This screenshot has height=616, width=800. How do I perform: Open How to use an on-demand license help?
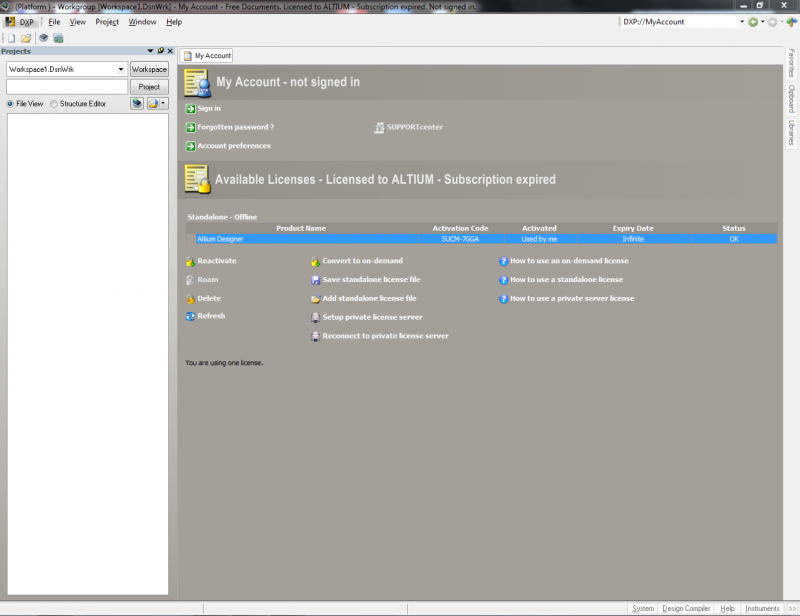pyautogui.click(x=569, y=261)
